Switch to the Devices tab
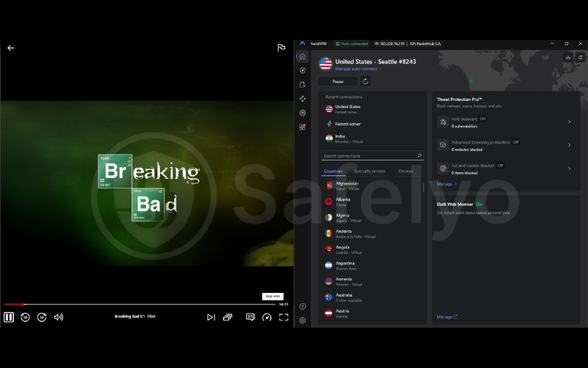This screenshot has height=368, width=588. point(406,171)
